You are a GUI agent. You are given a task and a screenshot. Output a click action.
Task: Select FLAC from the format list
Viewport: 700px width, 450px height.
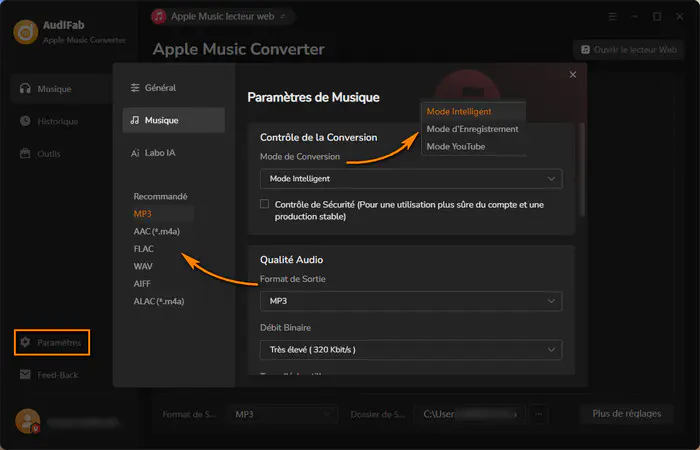144,249
